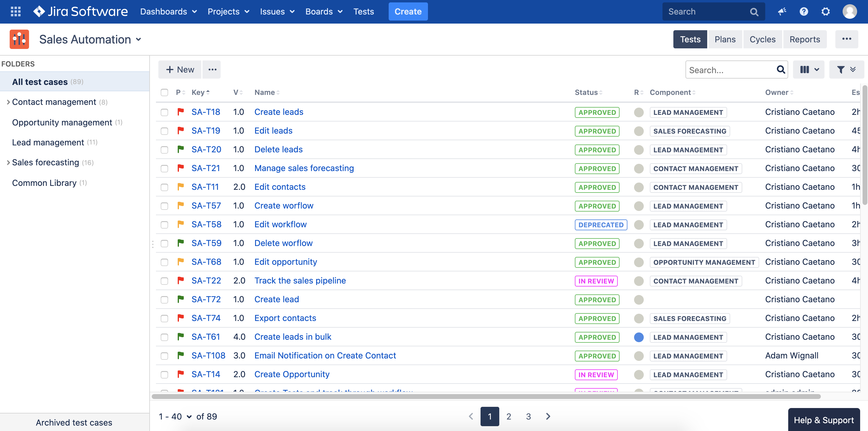
Task: Switch to the Cycles tab
Action: pos(762,39)
